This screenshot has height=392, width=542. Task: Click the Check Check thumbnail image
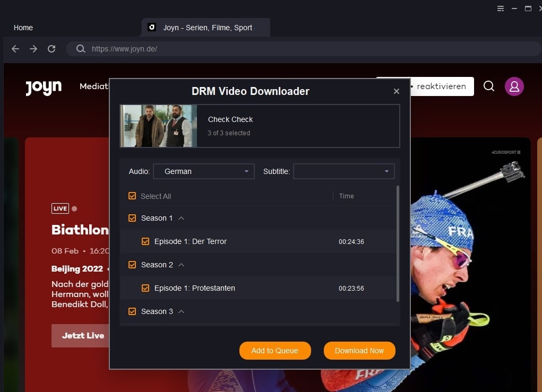click(x=159, y=126)
